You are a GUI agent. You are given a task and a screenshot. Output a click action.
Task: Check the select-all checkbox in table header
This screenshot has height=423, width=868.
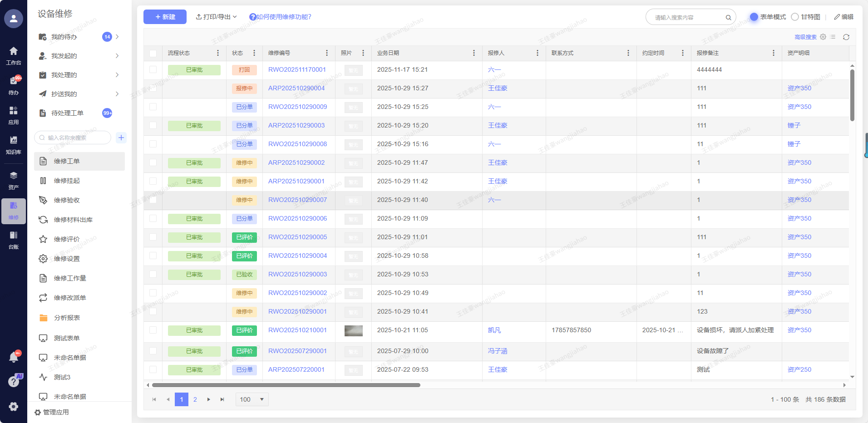[153, 53]
